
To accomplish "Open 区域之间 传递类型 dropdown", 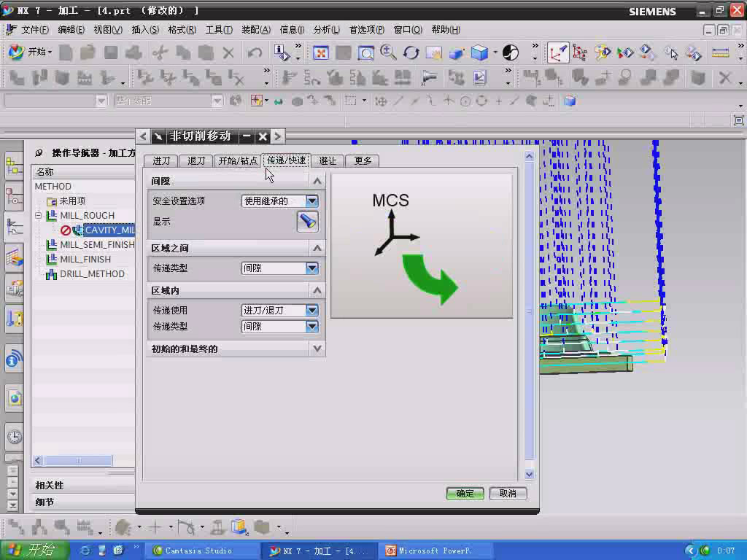I will click(279, 268).
